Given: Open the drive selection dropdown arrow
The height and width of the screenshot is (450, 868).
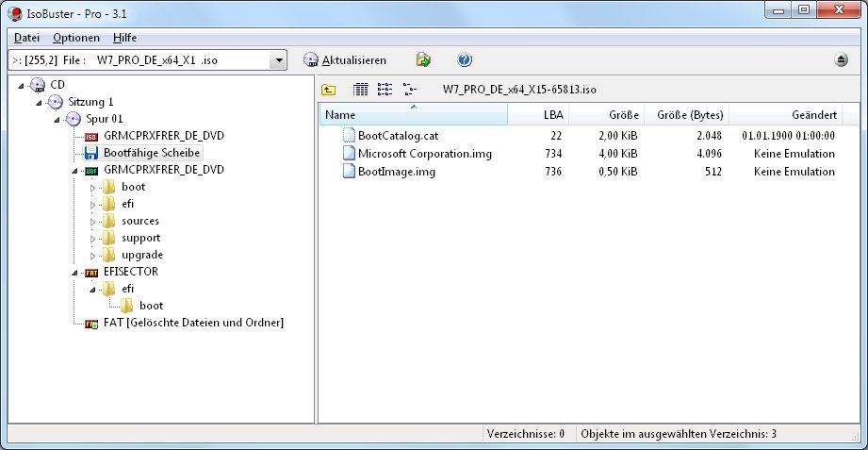Looking at the screenshot, I should 278,60.
